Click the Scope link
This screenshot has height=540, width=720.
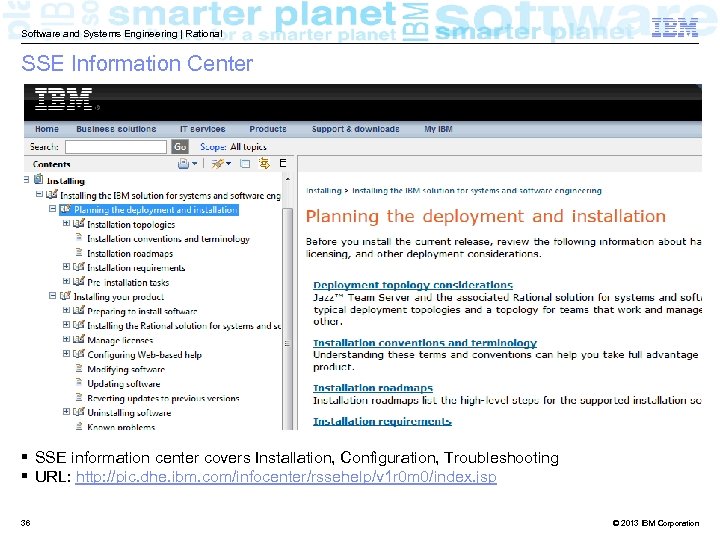[213, 147]
